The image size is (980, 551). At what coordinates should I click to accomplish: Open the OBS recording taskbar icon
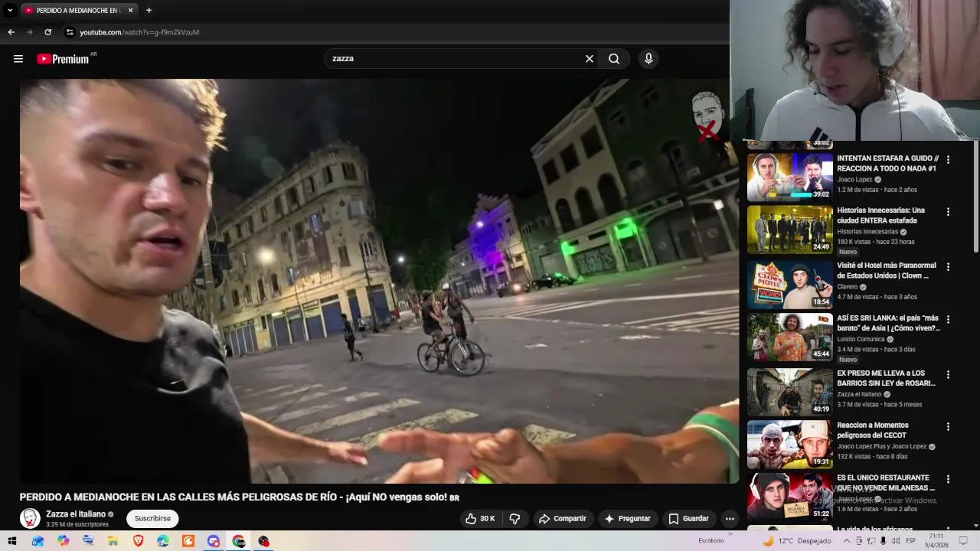click(264, 541)
